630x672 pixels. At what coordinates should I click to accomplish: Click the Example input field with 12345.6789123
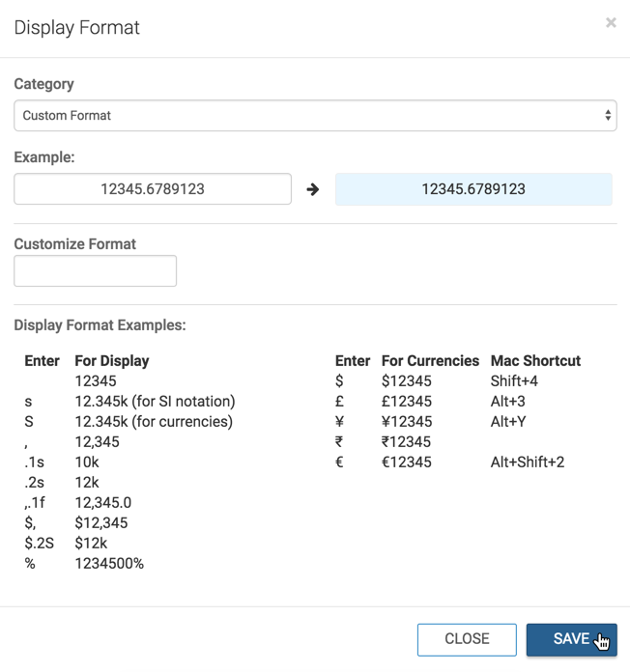(153, 189)
